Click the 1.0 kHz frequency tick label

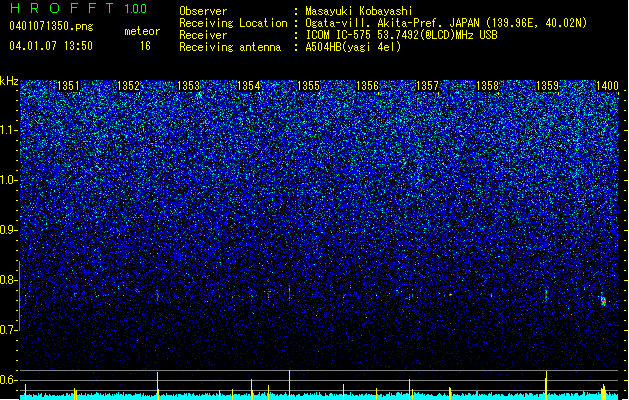click(x=9, y=180)
